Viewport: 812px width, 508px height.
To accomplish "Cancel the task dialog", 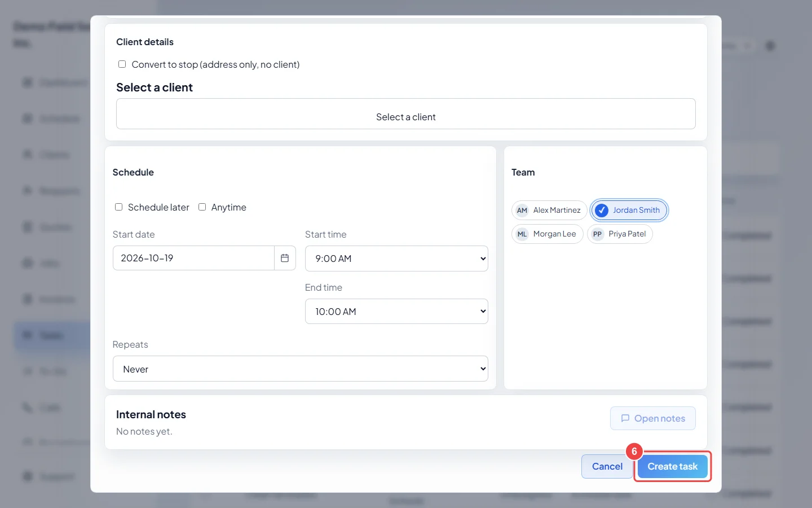I will click(x=607, y=467).
